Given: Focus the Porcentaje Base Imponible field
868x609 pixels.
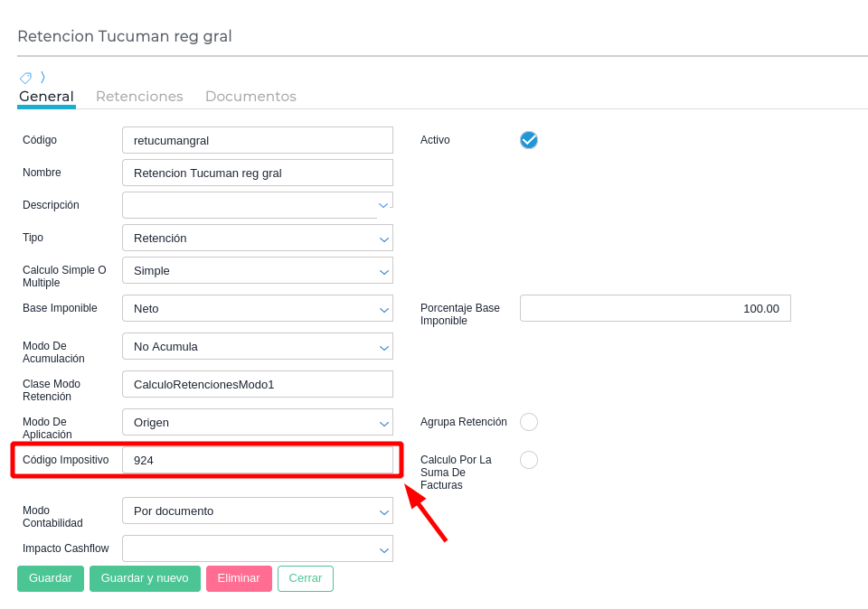Looking at the screenshot, I should tap(655, 308).
